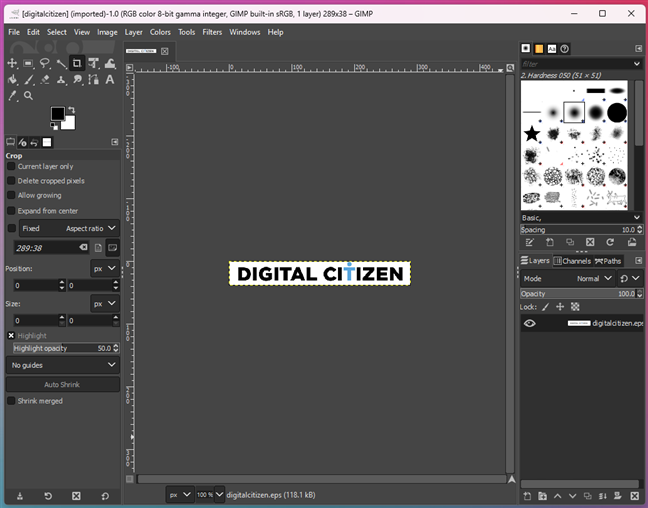Switch to the Channels tab
Screen dimensions: 648x508
[572, 261]
